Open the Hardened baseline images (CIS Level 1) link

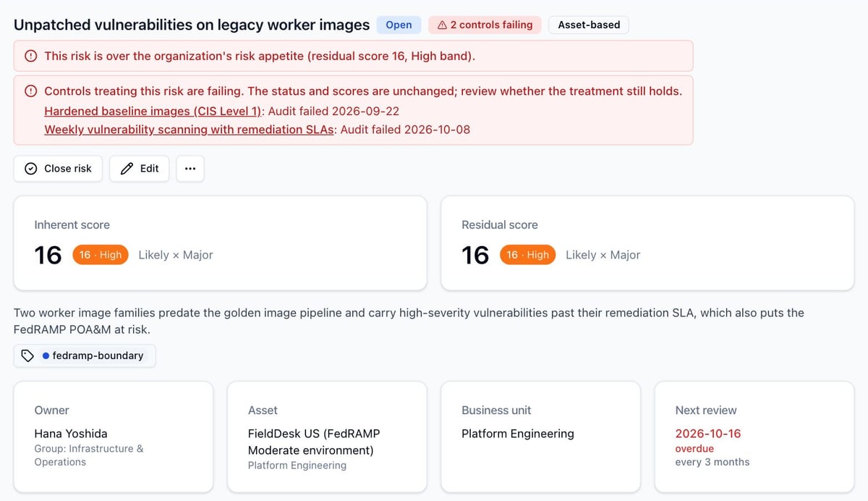153,111
